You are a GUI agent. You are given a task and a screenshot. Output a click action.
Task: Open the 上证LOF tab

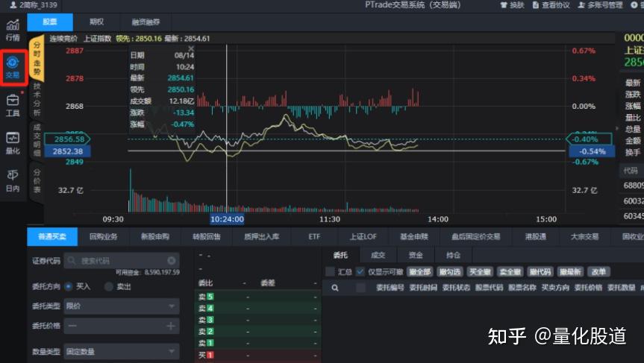pyautogui.click(x=363, y=237)
